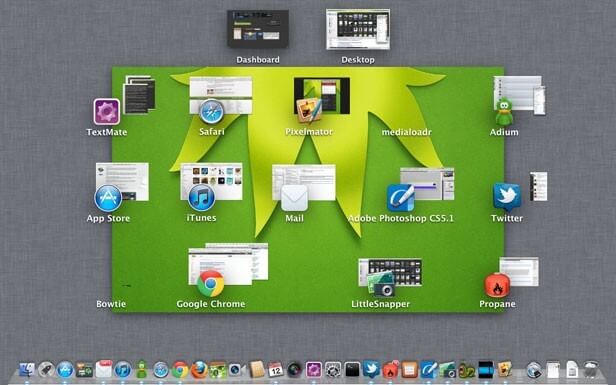Open Pixelmator from the Dock
This screenshot has height=385, width=616.
(505, 370)
